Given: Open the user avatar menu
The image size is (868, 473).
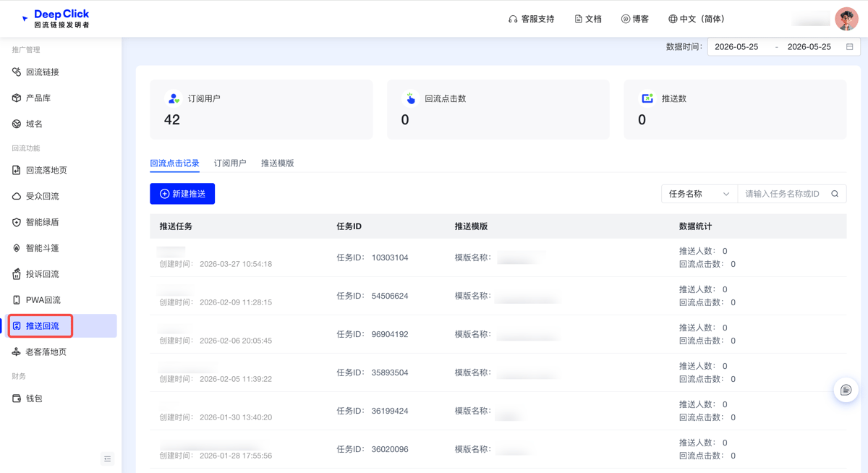Looking at the screenshot, I should (846, 19).
